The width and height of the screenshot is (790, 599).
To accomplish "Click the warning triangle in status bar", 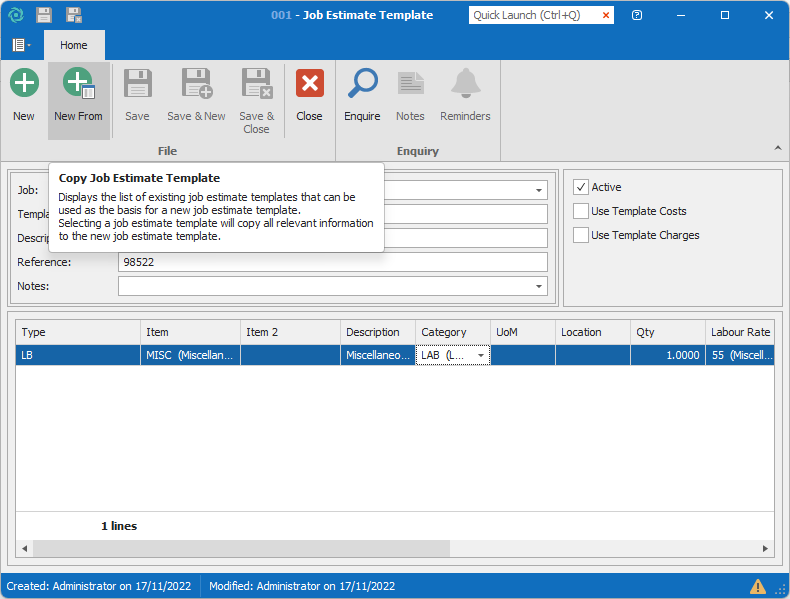I will (758, 586).
